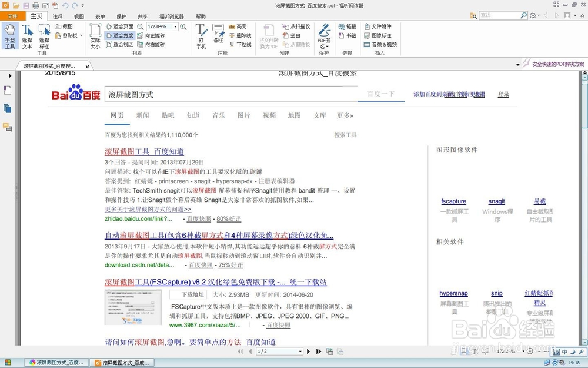Click the Undo arrow in quick access toolbar
The height and width of the screenshot is (368, 588).
[x=65, y=5]
